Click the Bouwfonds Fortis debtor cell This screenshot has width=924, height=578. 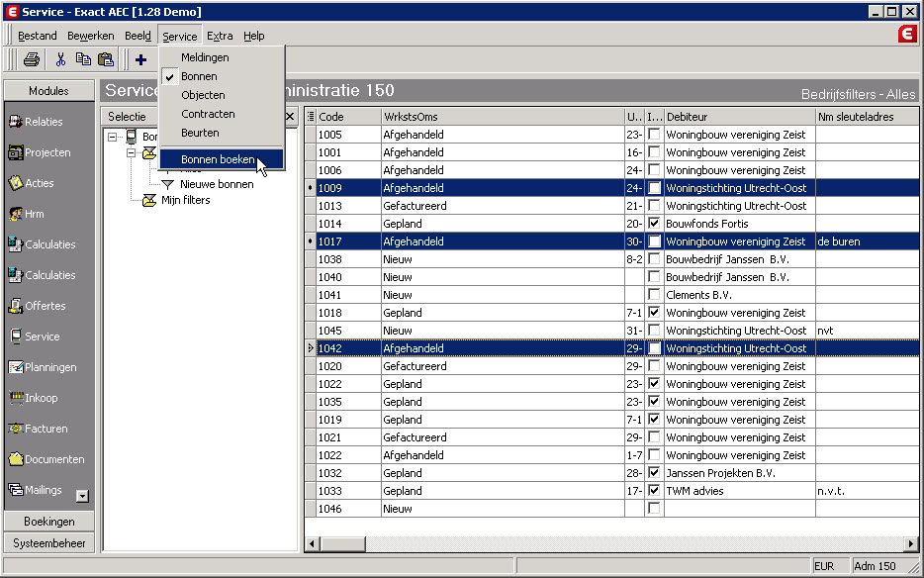[740, 224]
